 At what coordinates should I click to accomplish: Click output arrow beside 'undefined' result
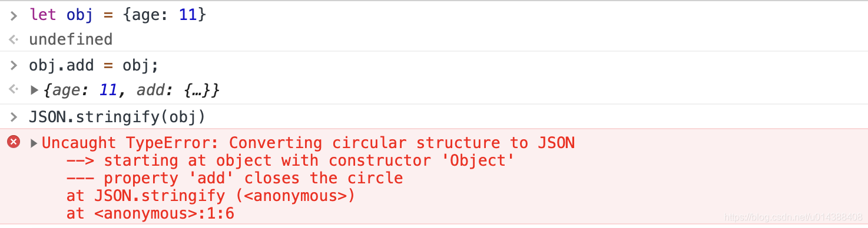(14, 40)
